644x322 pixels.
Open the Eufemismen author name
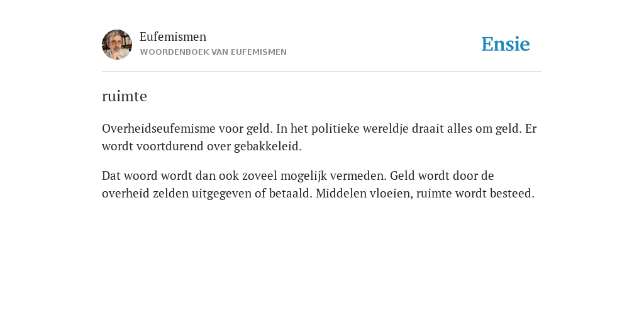[173, 37]
